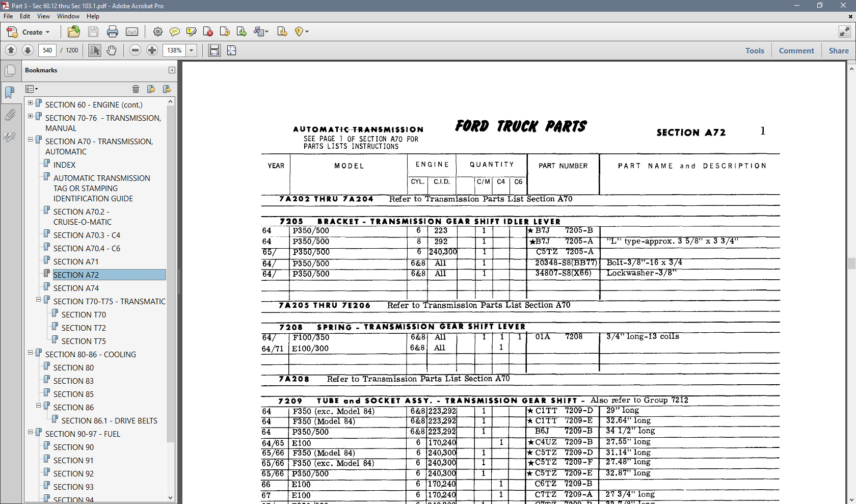This screenshot has height=504, width=856.
Task: Open SECTION 86.1 - DRIVE BELTS bookmark
Action: 110,421
